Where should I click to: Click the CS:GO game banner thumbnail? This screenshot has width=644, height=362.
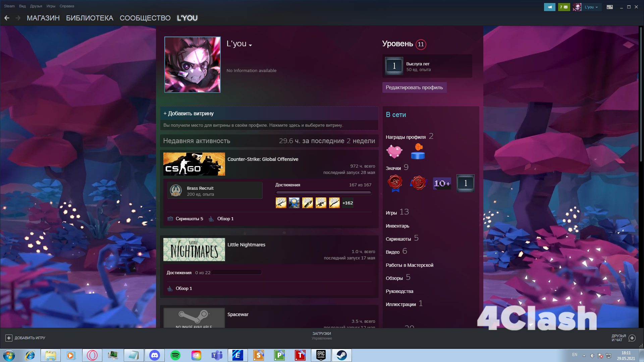click(x=194, y=164)
